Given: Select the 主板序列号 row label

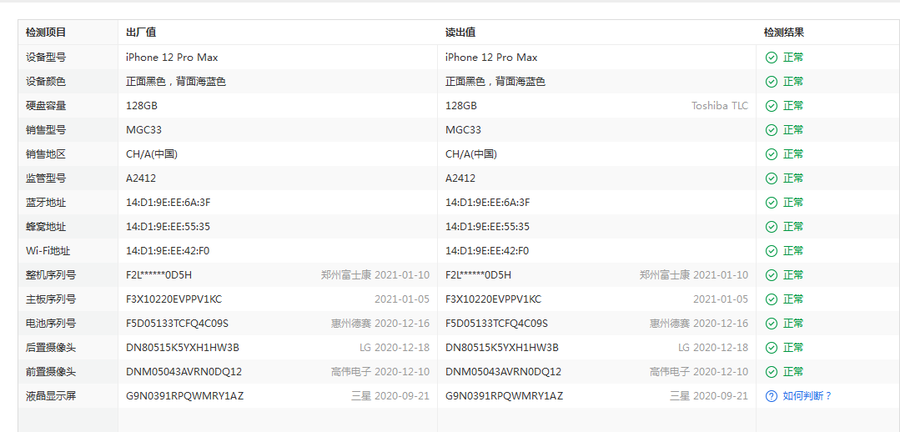Looking at the screenshot, I should [51, 299].
